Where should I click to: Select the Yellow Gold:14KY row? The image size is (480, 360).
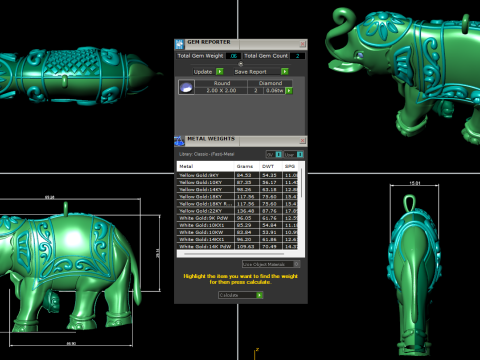pos(237,189)
